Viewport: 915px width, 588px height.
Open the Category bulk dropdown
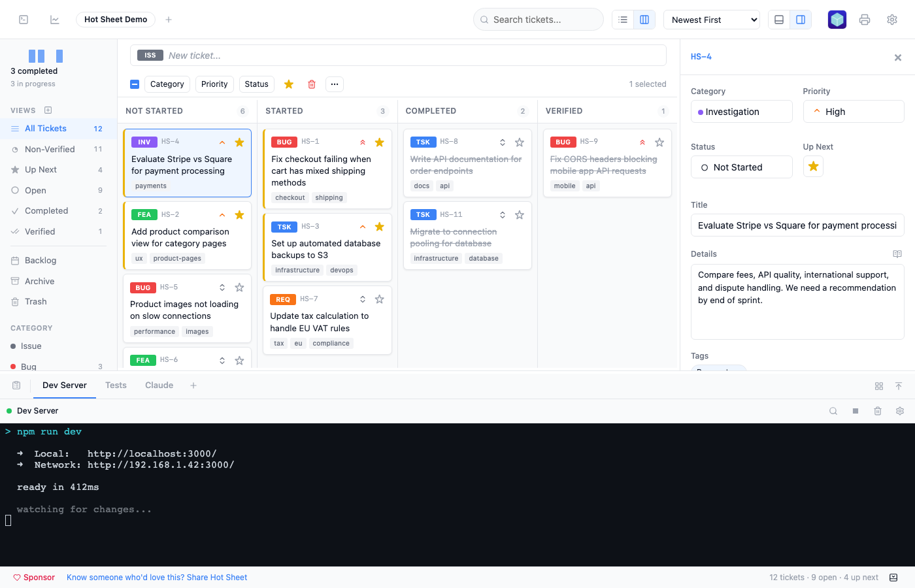(x=167, y=84)
